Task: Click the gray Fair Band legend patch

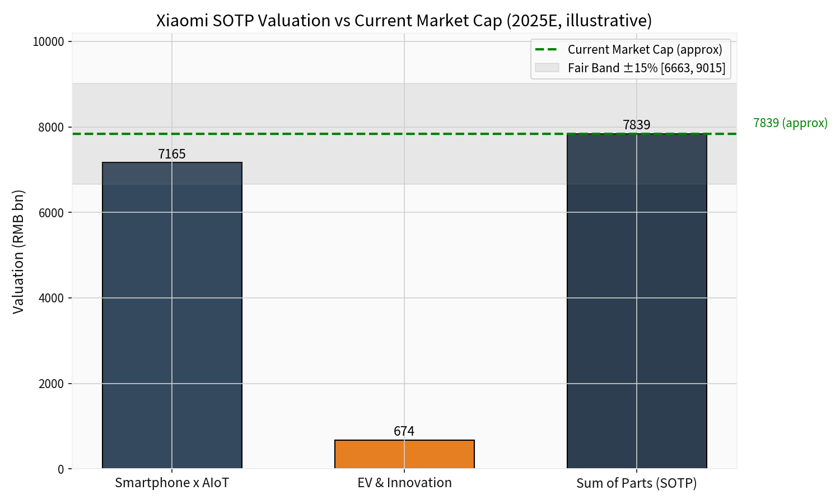Action: 548,68
